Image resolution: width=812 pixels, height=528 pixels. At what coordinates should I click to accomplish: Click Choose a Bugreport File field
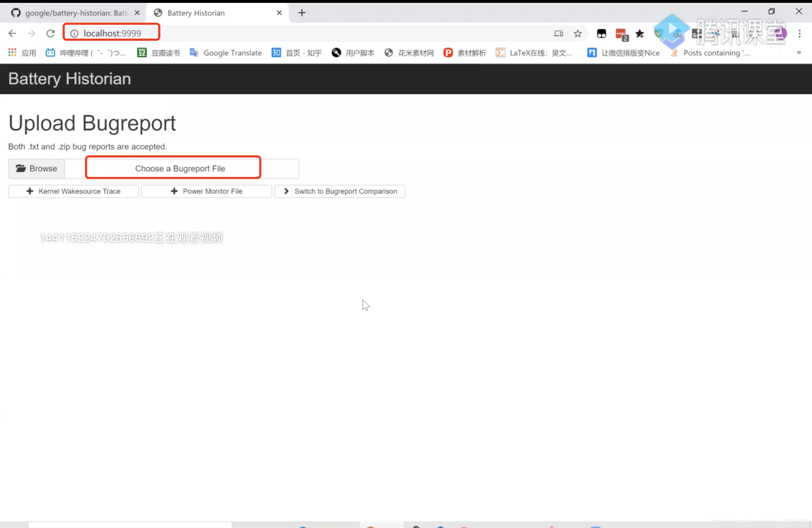(180, 168)
